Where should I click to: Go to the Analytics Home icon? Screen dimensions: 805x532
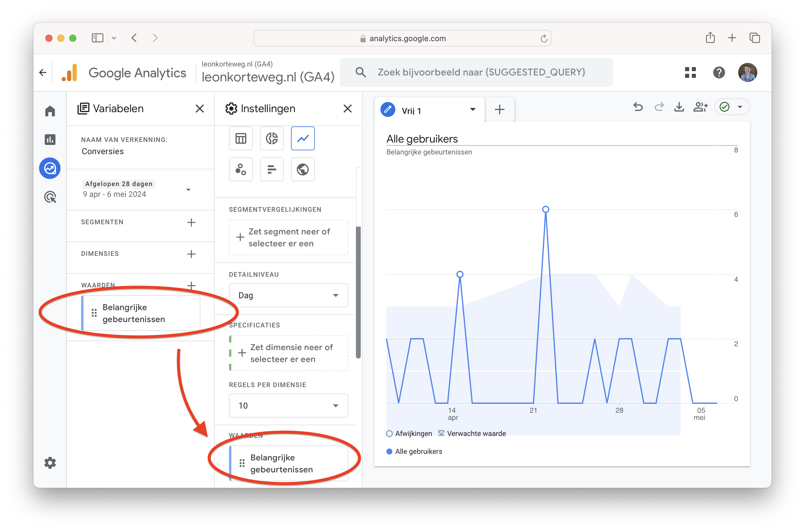tap(50, 111)
